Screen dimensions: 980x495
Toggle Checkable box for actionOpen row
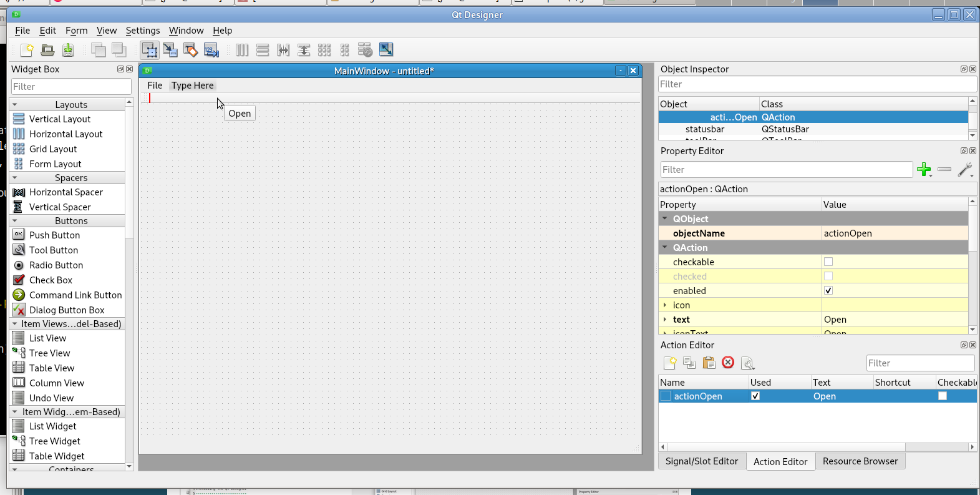[x=943, y=396]
